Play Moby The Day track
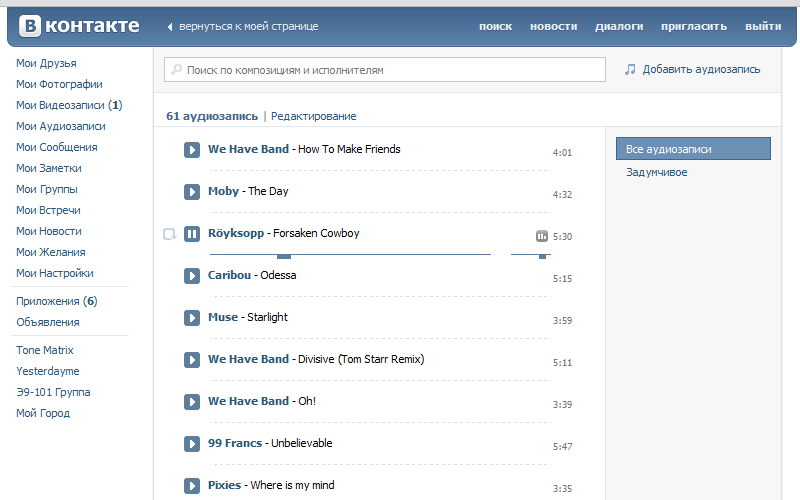 tap(192, 192)
